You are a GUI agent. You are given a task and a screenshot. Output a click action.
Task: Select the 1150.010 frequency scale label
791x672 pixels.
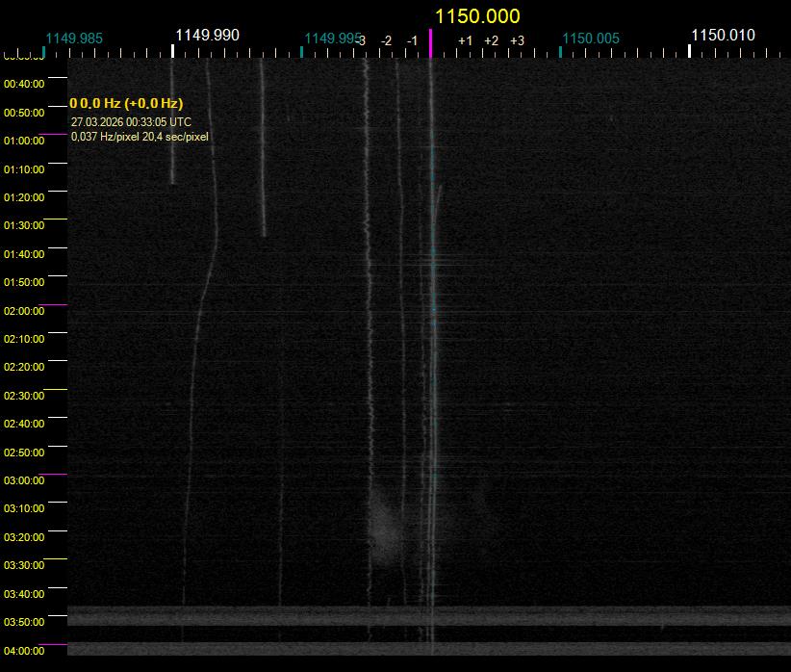click(723, 36)
